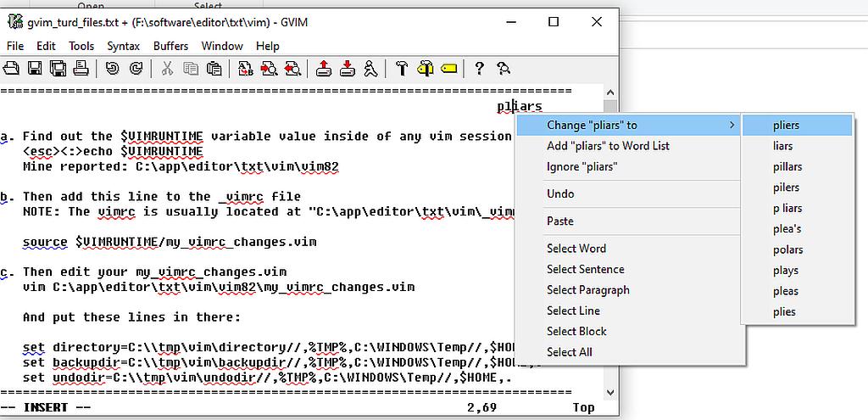Click the Jump to tag yellow icon
Viewport: 868px width, 420px height.
coord(448,69)
